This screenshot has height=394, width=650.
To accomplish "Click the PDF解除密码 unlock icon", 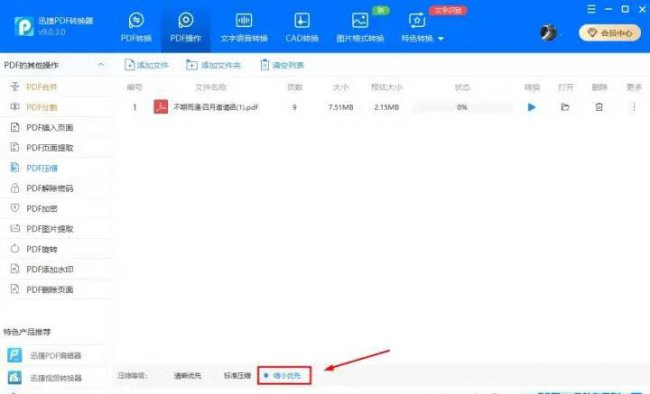I will (15, 188).
